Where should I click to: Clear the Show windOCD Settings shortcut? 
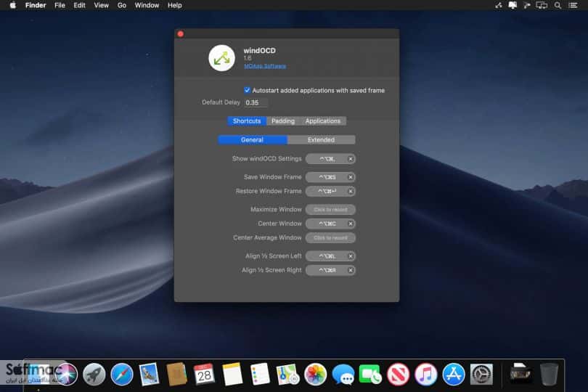tap(350, 159)
